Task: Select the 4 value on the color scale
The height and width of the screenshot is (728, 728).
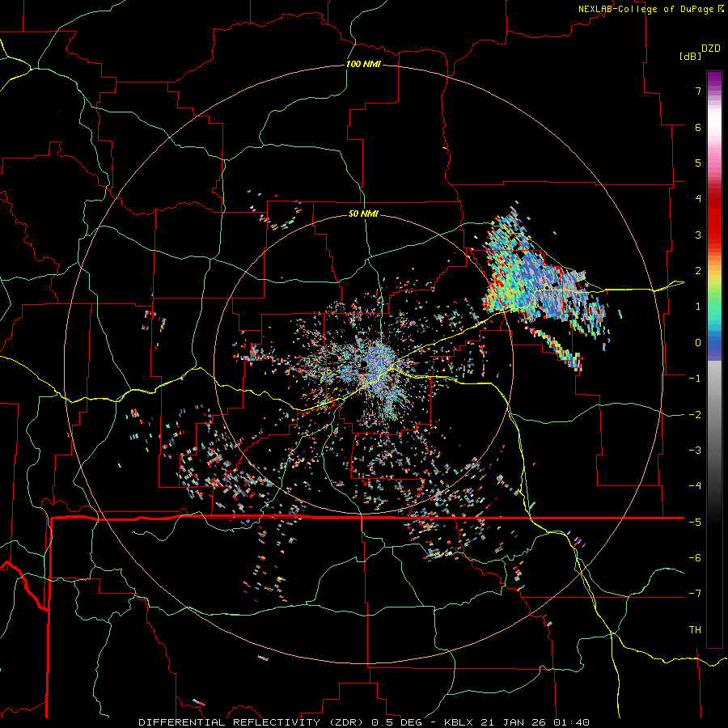Action: pyautogui.click(x=698, y=199)
